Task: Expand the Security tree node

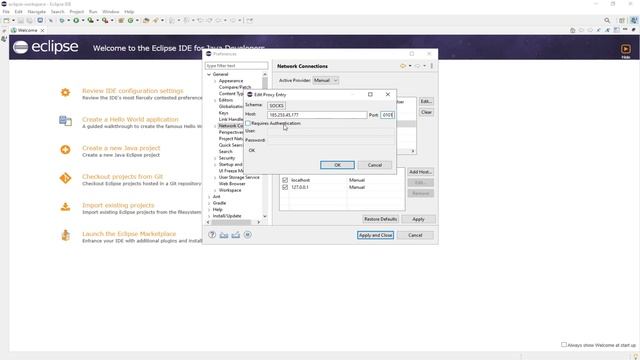Action: (x=215, y=158)
